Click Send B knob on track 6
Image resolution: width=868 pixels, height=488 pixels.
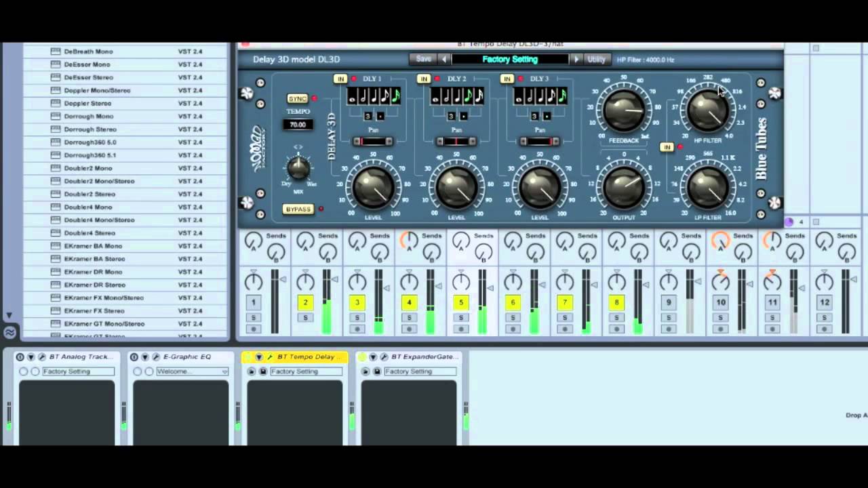point(536,253)
